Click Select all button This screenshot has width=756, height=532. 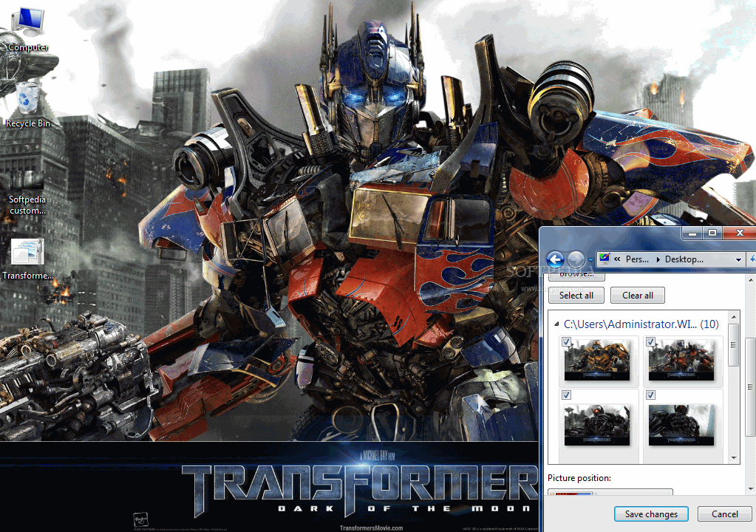pos(576,296)
